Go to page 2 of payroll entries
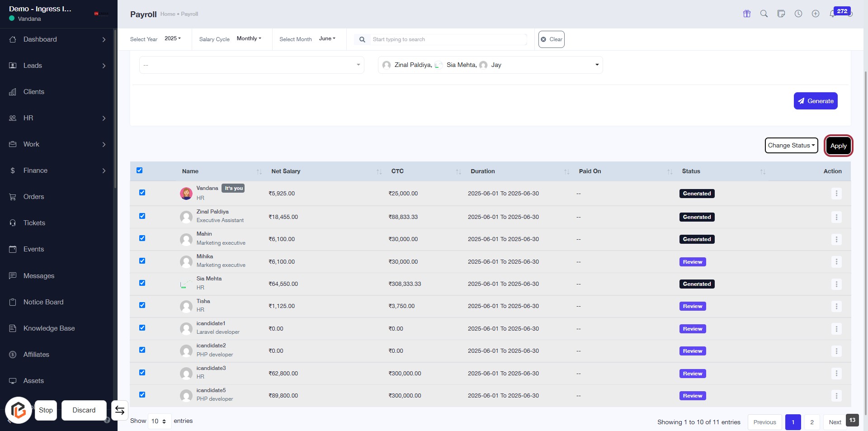Image resolution: width=868 pixels, height=431 pixels. pos(811,422)
